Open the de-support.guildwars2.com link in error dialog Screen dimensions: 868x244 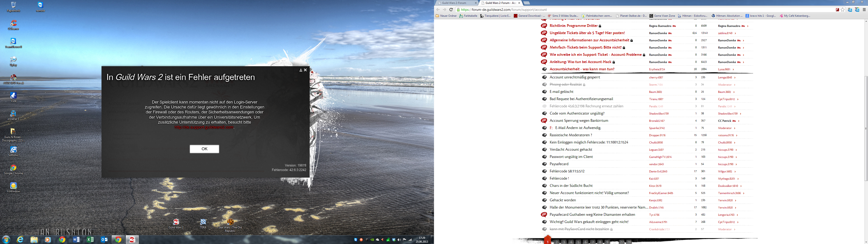pyautogui.click(x=204, y=127)
